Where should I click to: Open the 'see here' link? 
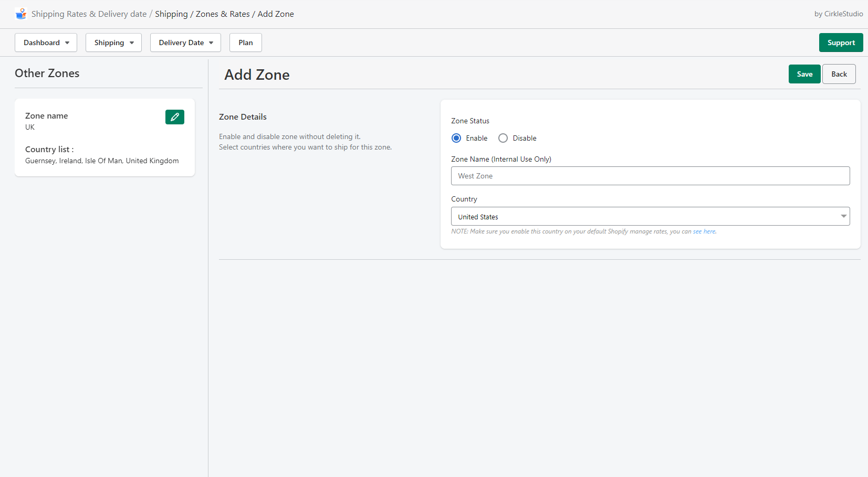704,231
